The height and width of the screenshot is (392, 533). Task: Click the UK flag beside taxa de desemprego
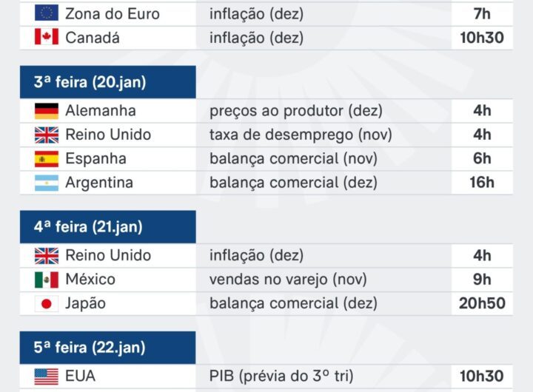(x=47, y=135)
